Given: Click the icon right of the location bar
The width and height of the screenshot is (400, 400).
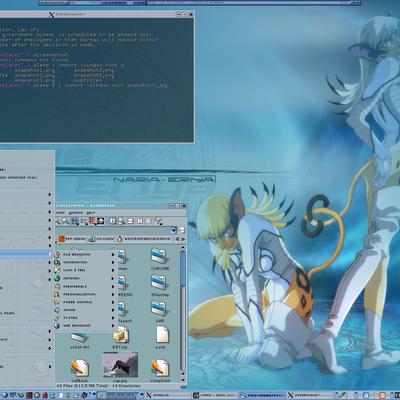Looking at the screenshot, I should click(x=182, y=230).
